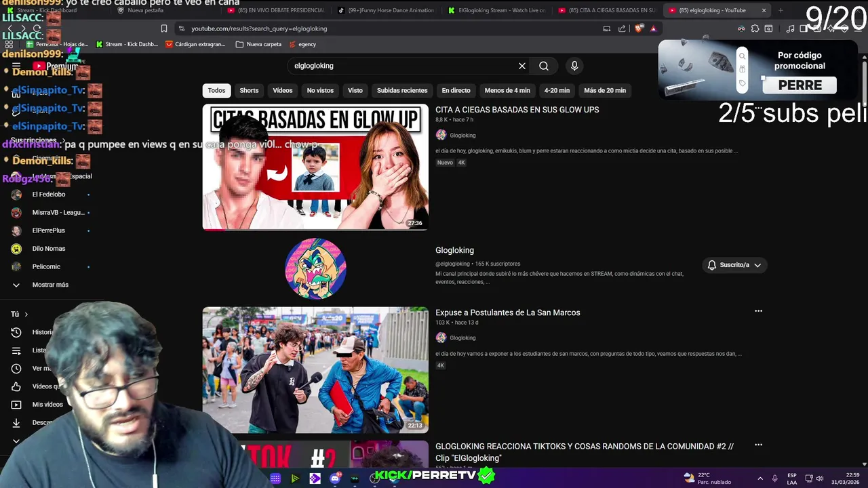The width and height of the screenshot is (868, 488).
Task: Choose the 4-20 min filter
Action: [557, 90]
